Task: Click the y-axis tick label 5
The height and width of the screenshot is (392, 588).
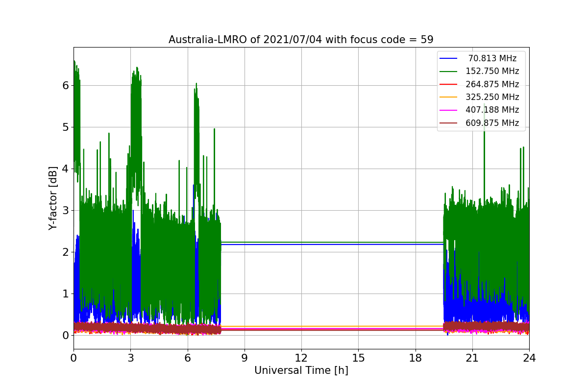Action: coord(65,127)
